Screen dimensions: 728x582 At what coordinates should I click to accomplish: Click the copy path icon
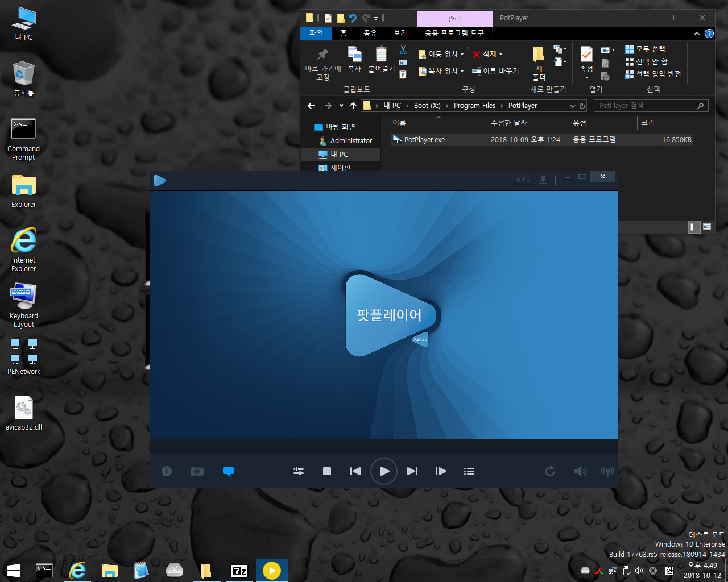(x=403, y=62)
